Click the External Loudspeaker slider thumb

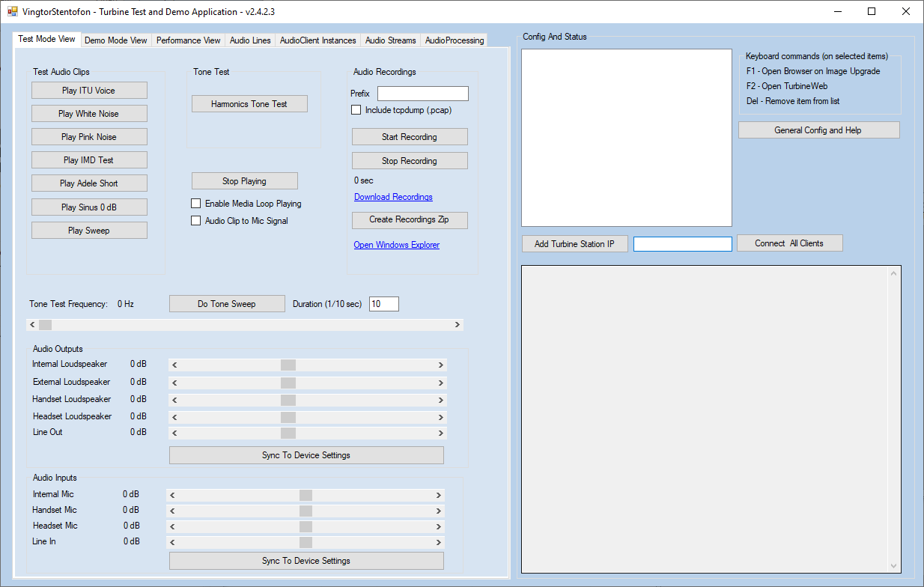[288, 383]
